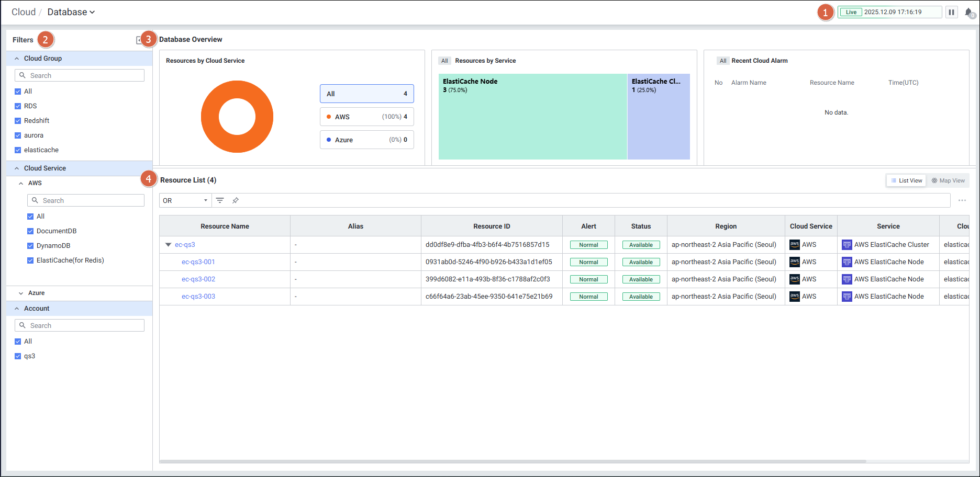Open the three-dot more options menu
The image size is (980, 477).
point(962,200)
